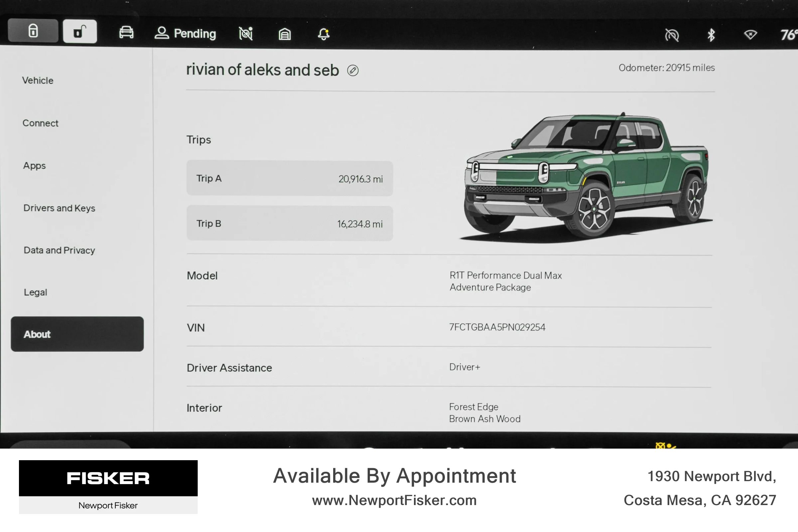Select Connect in the sidebar
Image resolution: width=798 pixels, height=532 pixels.
[40, 123]
